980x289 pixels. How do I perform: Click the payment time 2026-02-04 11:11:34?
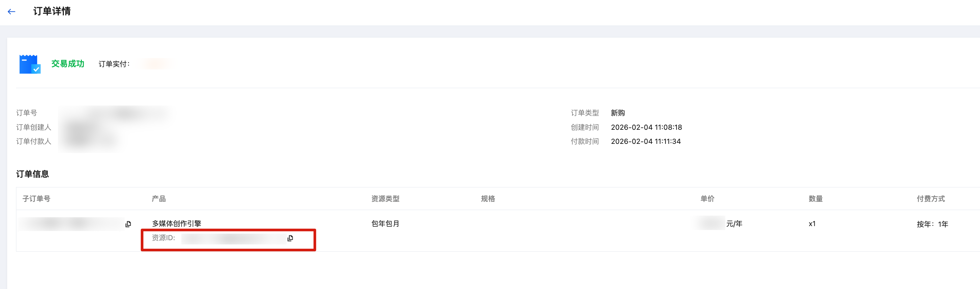pos(645,141)
